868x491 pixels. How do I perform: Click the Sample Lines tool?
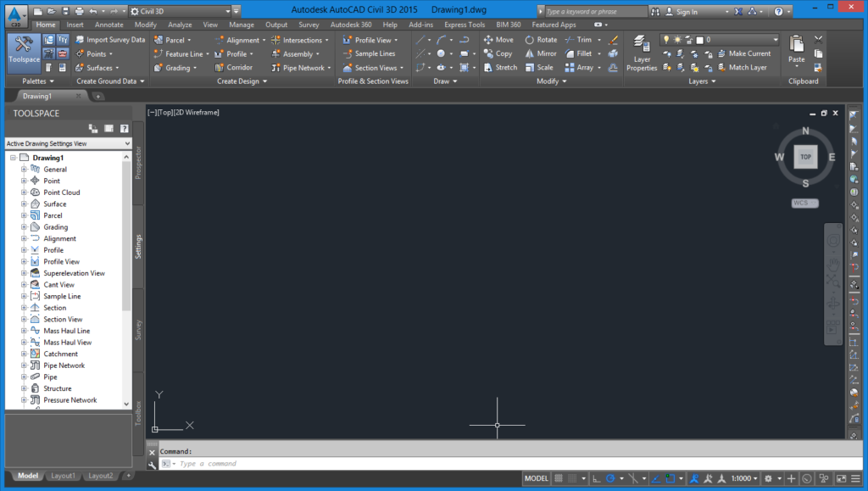coord(369,53)
